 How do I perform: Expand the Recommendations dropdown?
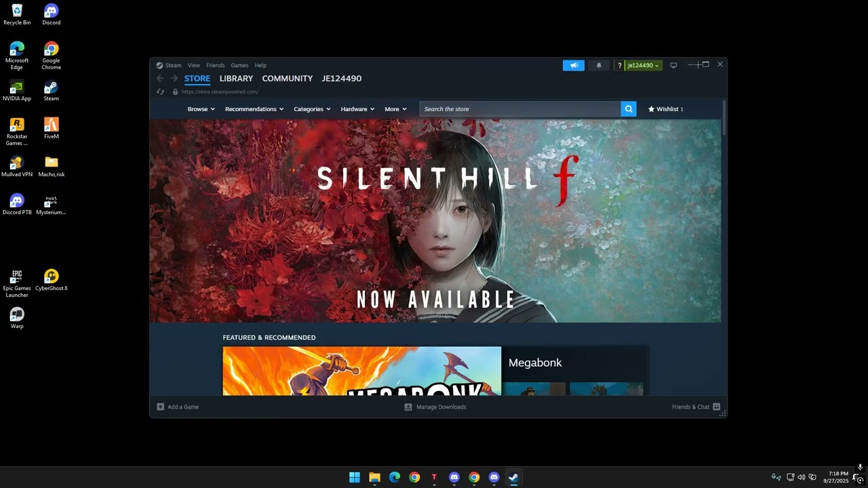pyautogui.click(x=255, y=109)
